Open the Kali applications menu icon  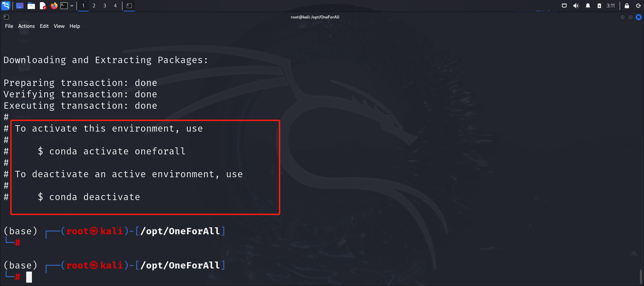click(6, 6)
